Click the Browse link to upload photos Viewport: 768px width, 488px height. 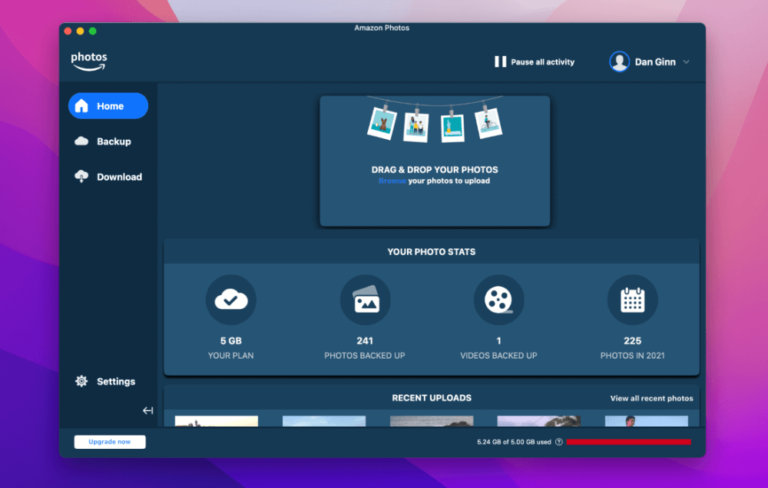coord(392,181)
